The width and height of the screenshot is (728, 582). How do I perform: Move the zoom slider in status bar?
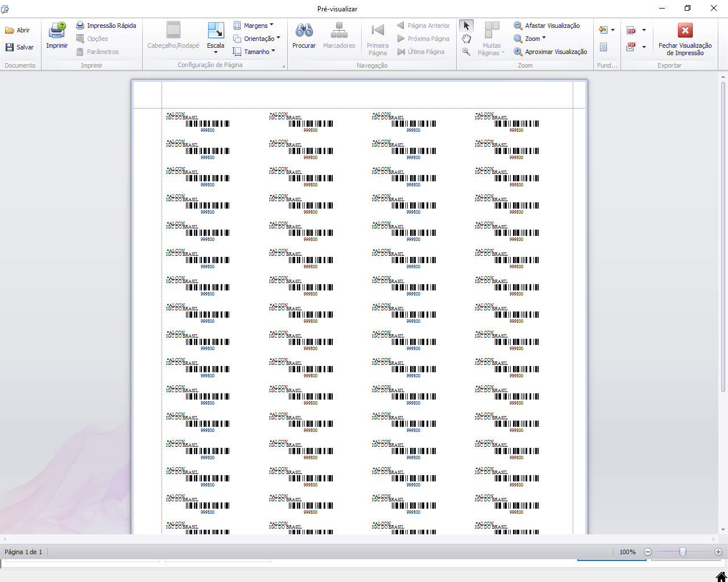[682, 552]
